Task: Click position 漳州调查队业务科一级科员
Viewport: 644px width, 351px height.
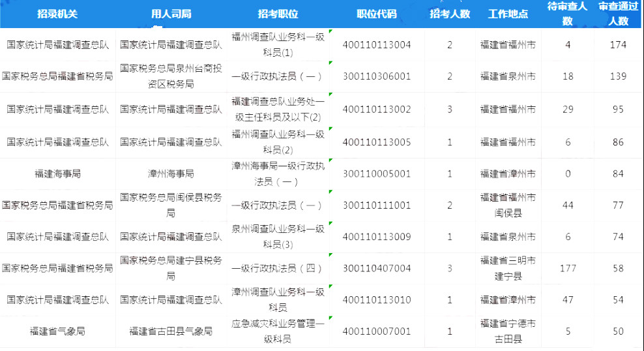Action: [x=278, y=300]
